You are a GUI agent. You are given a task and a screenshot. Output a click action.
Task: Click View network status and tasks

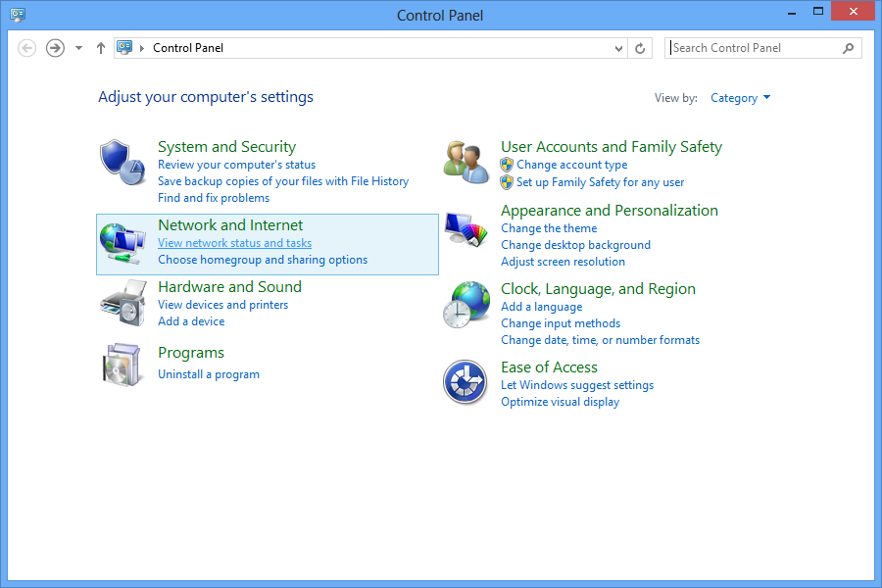(234, 243)
